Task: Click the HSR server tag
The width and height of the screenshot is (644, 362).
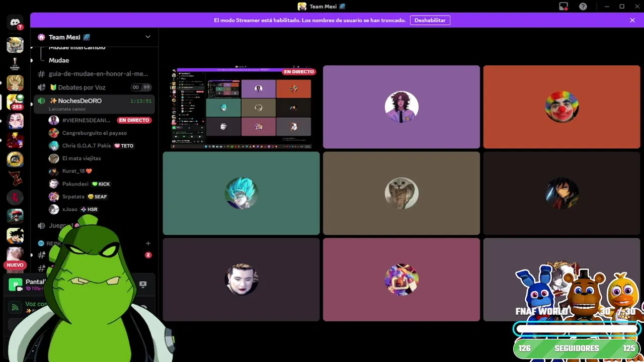Action: pyautogui.click(x=89, y=209)
